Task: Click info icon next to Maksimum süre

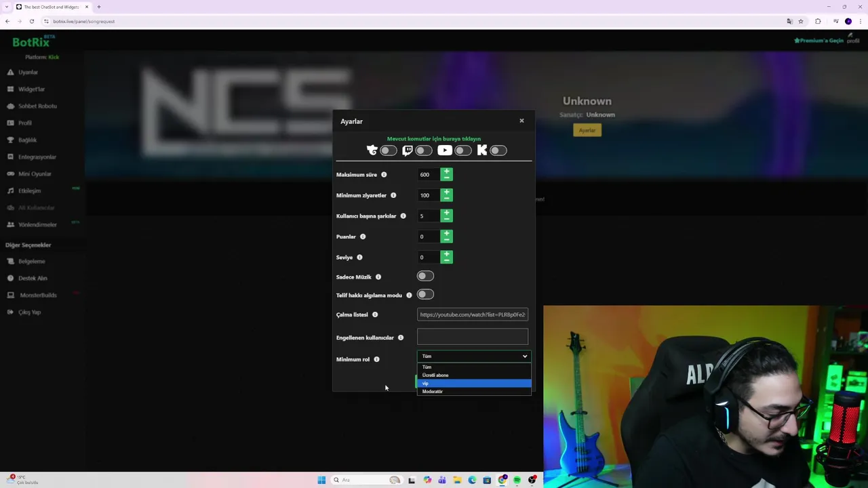Action: click(x=384, y=175)
